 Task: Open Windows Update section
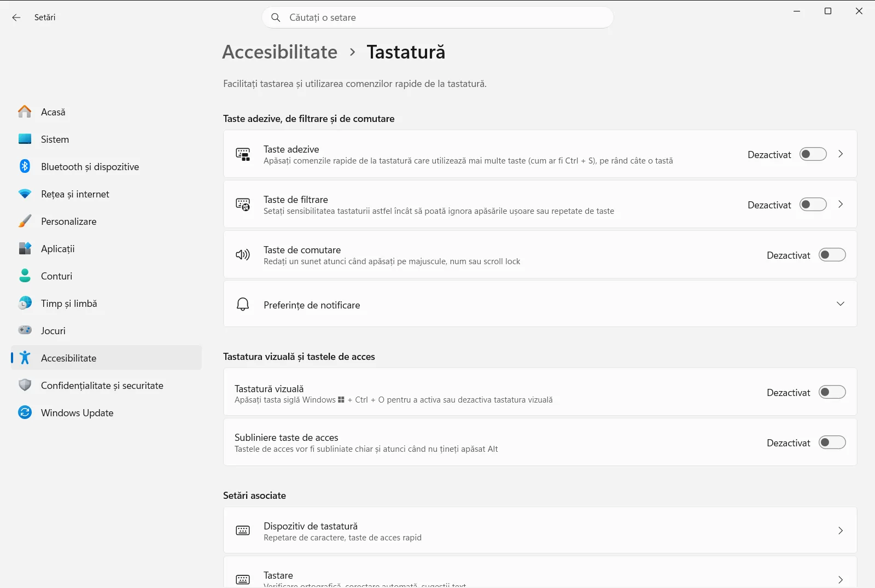[106, 412]
